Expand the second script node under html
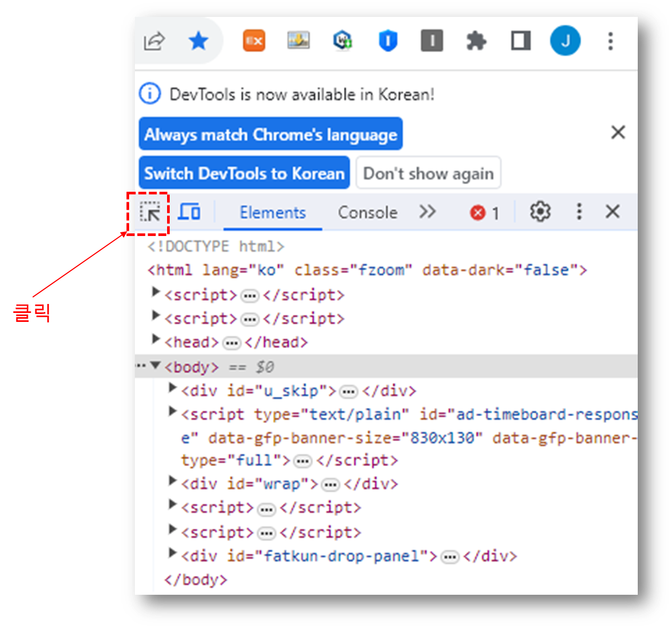672x629 pixels. tap(155, 315)
